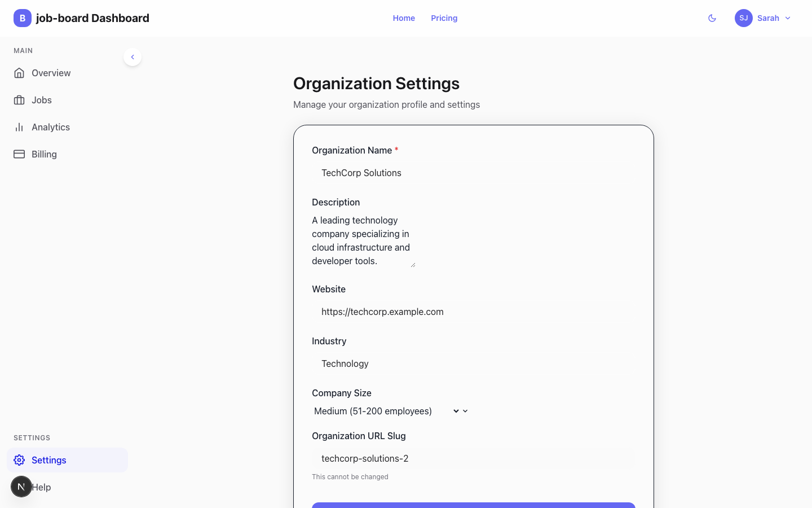The image size is (812, 508).
Task: Open the SJ user avatar
Action: (x=743, y=18)
